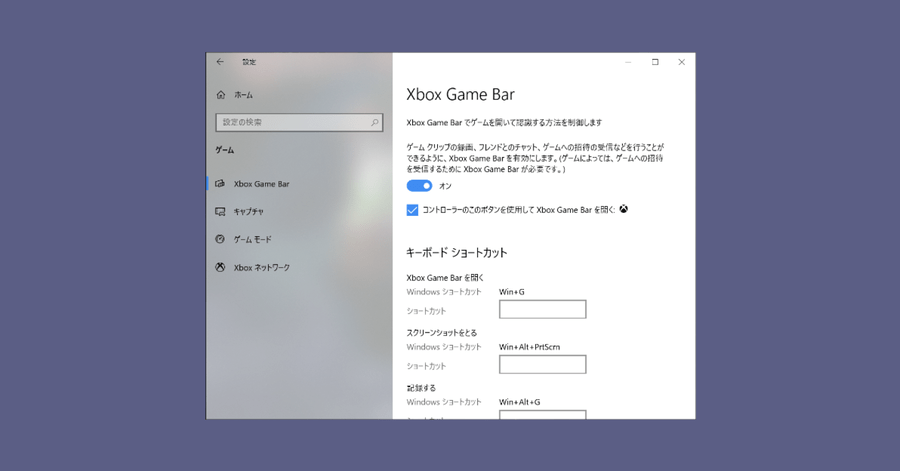Close the settings window
This screenshot has height=471, width=900.
(681, 62)
